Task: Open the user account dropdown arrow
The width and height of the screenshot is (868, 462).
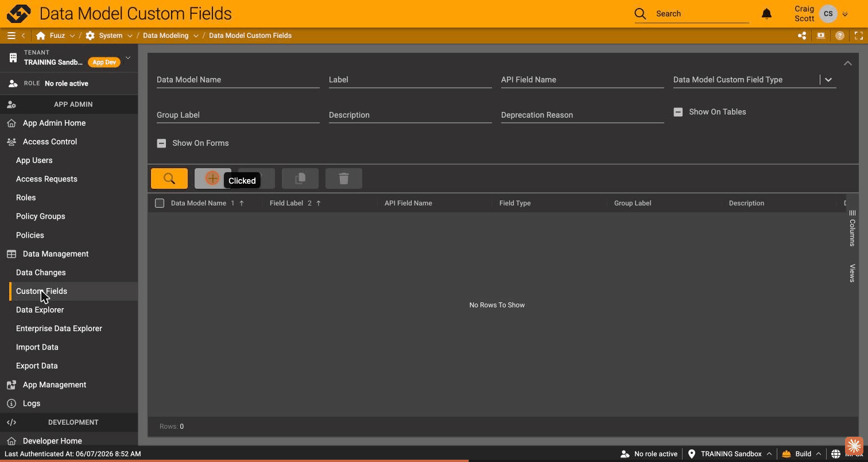Action: [x=845, y=14]
